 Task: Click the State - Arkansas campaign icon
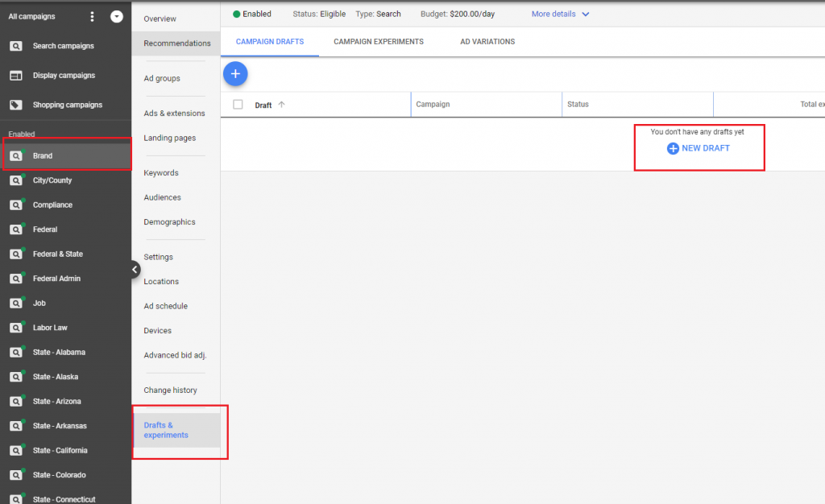pos(16,426)
